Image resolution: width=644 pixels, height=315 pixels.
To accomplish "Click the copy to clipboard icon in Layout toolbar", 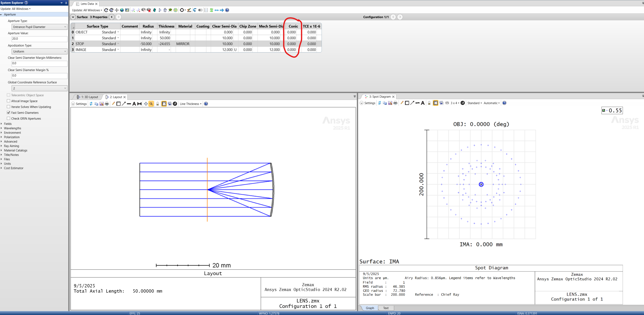I will pyautogui.click(x=96, y=103).
